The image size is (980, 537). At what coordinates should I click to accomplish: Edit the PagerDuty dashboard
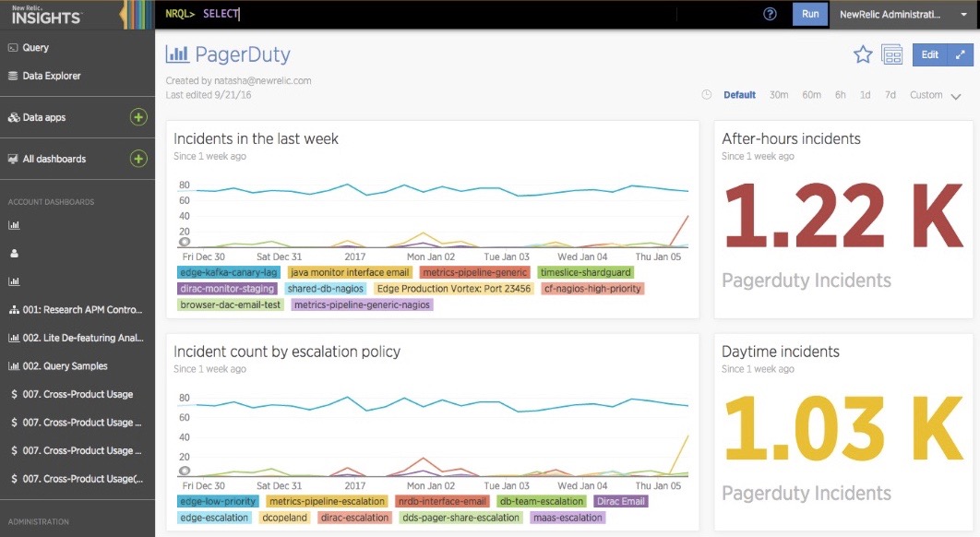927,54
